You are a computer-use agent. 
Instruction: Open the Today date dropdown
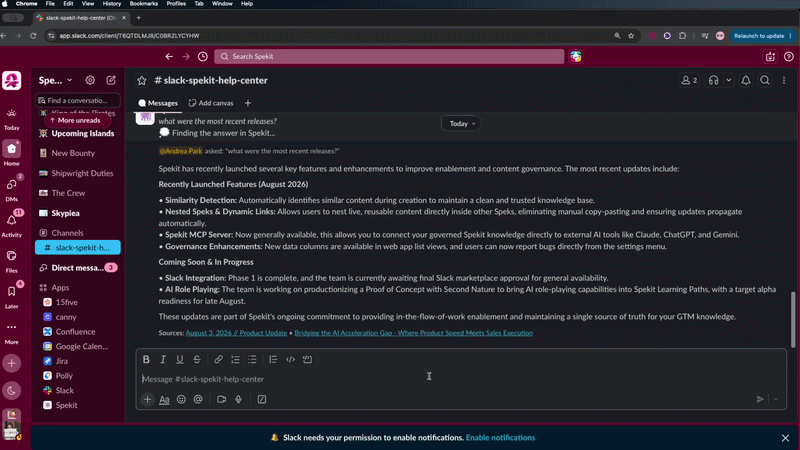(461, 123)
